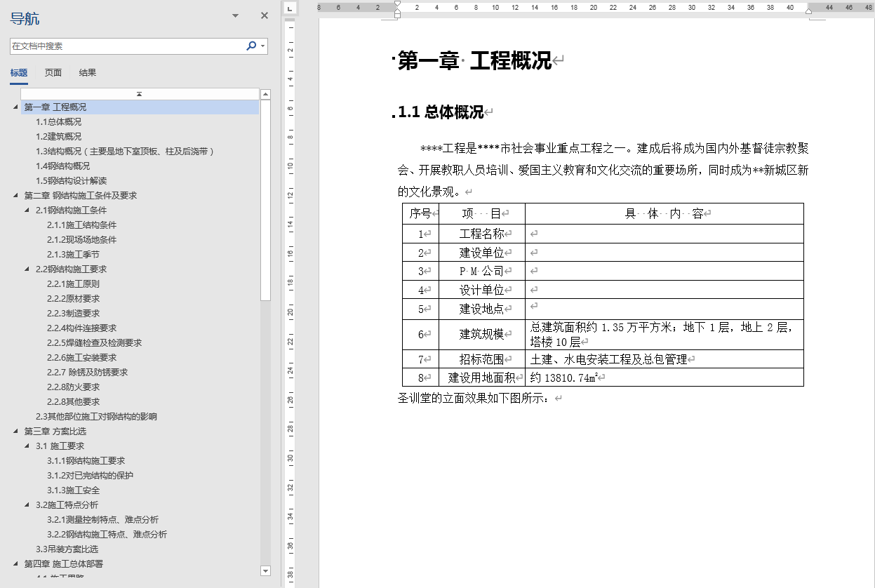Switch to the 页面 tab
This screenshot has width=875, height=588.
pos(52,72)
